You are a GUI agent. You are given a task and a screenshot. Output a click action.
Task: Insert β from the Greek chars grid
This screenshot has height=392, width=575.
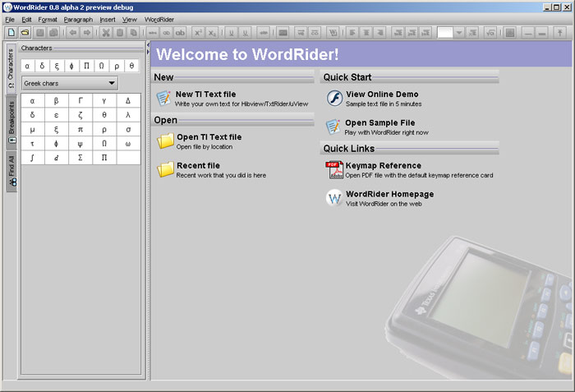[57, 100]
